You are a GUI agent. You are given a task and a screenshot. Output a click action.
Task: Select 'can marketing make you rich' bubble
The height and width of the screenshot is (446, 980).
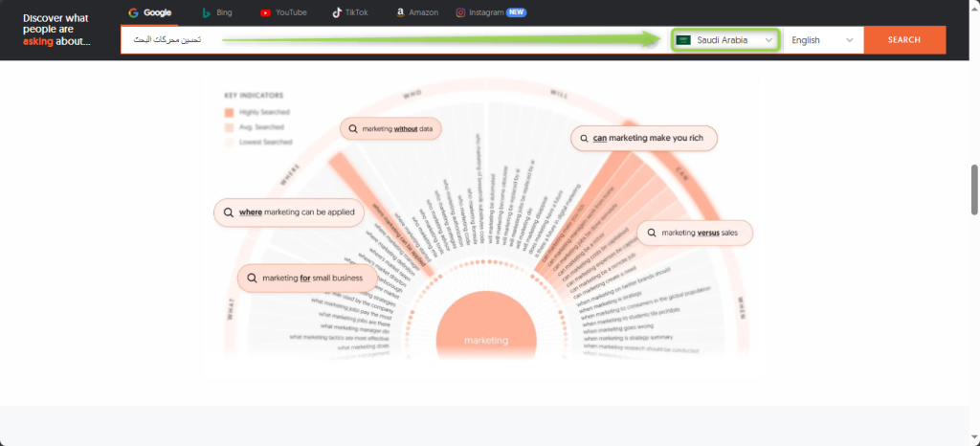[644, 139]
